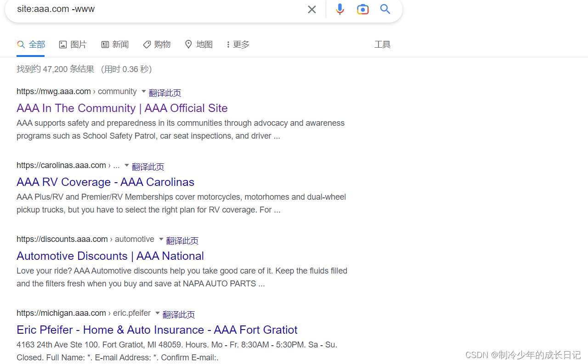588x364 pixels.
Task: Submit search with the magnifier icon
Action: click(385, 9)
